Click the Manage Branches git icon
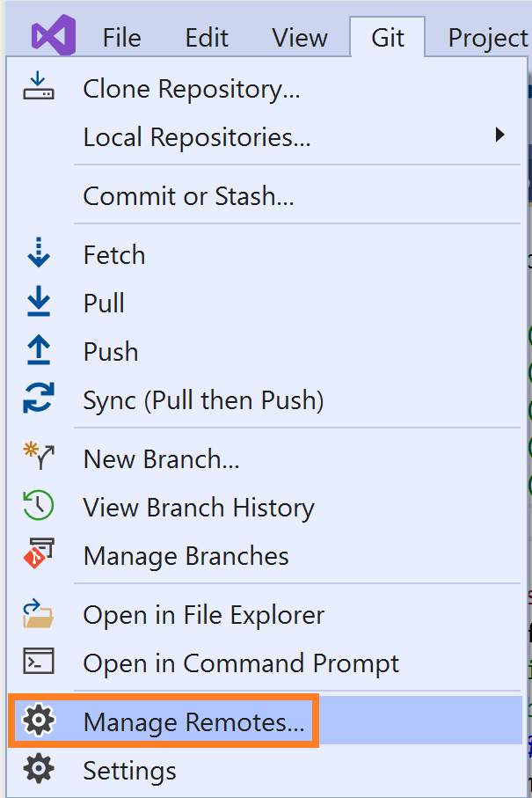Viewport: 532px width, 798px height. (x=39, y=555)
